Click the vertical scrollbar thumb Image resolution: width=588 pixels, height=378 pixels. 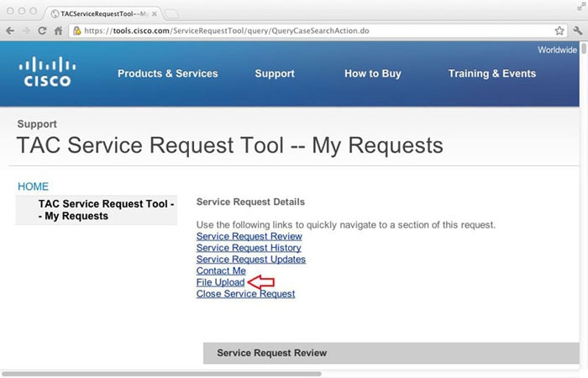tap(584, 49)
